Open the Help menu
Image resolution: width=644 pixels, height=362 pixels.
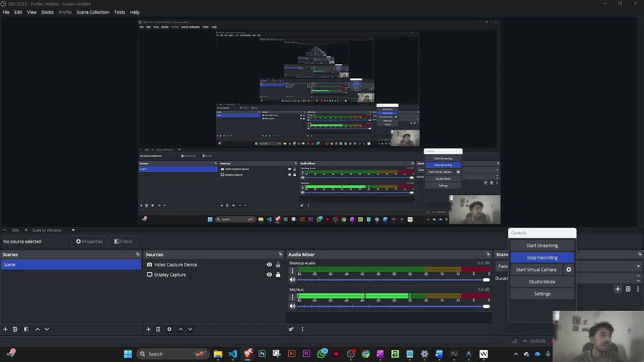(135, 12)
